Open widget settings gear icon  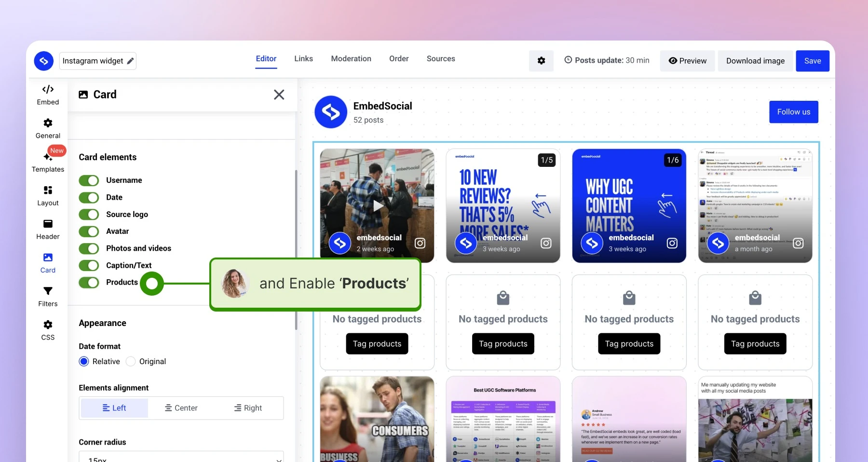541,61
